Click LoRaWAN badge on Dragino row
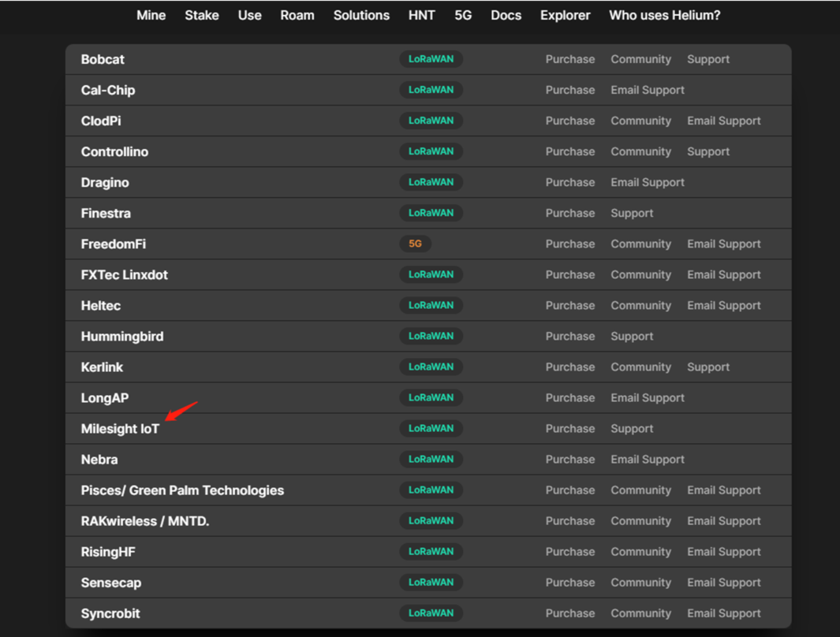The image size is (840, 637). pos(431,182)
